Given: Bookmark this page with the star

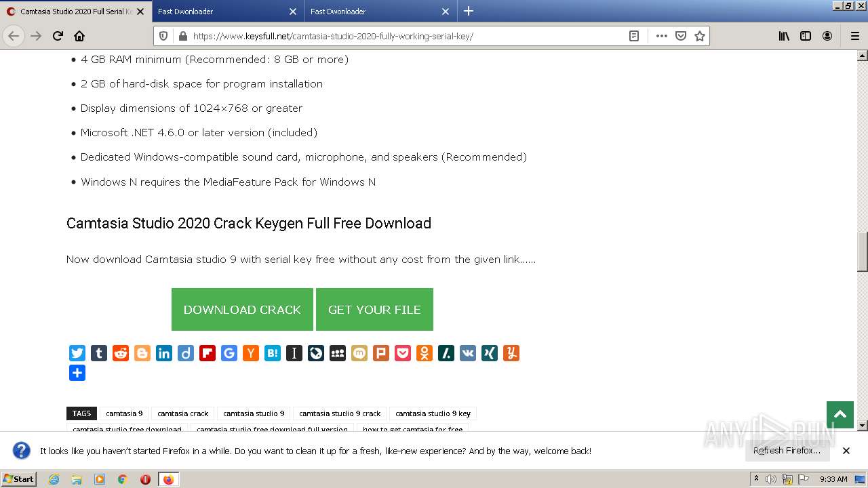Looking at the screenshot, I should coord(700,36).
